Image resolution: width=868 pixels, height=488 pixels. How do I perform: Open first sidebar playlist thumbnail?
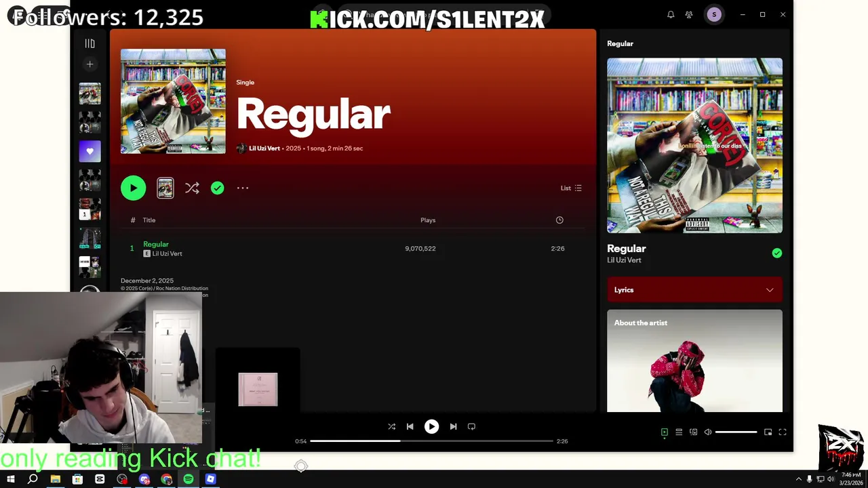(x=90, y=94)
